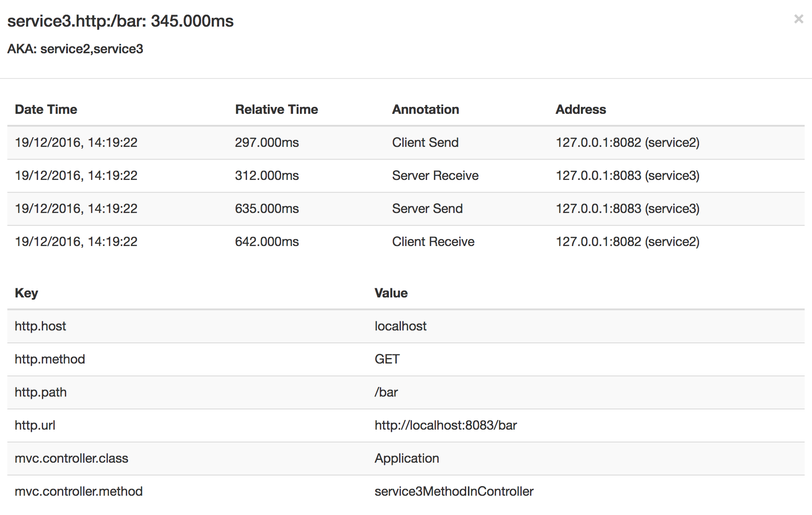Click the service3MethodInController value
The height and width of the screenshot is (515, 812).
(x=454, y=491)
